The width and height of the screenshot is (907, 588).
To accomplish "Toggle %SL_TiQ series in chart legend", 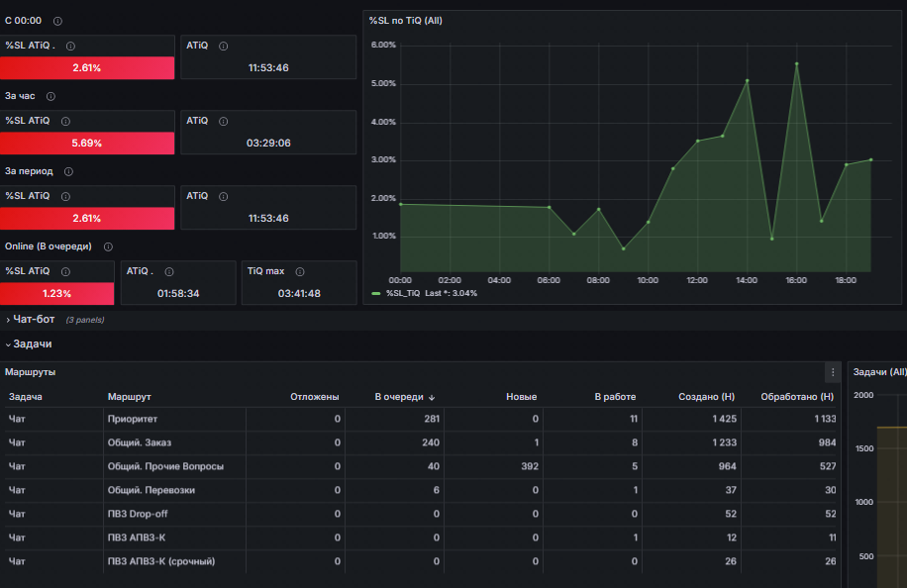I will pos(403,293).
